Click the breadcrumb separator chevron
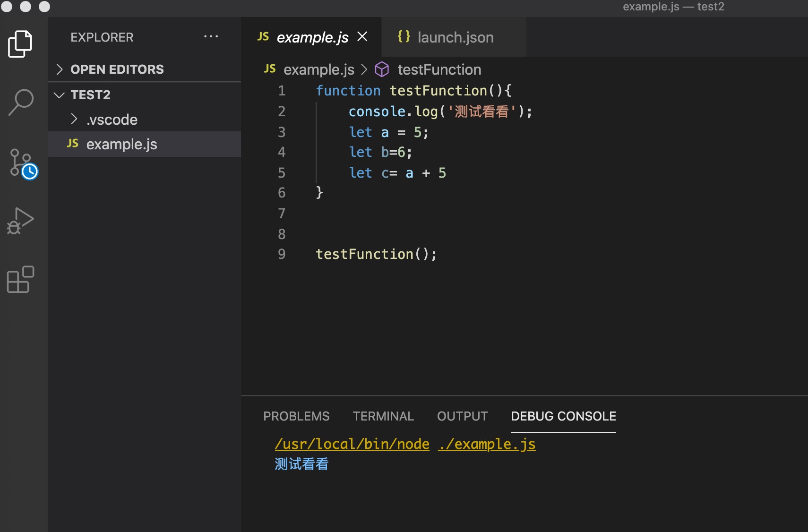 pos(364,69)
